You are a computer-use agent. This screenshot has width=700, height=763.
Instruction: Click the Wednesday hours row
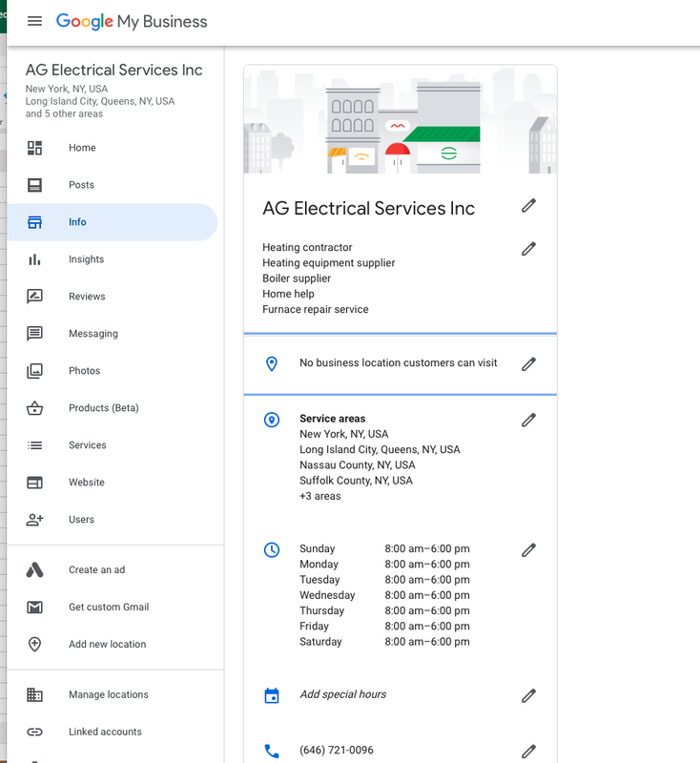coord(384,595)
